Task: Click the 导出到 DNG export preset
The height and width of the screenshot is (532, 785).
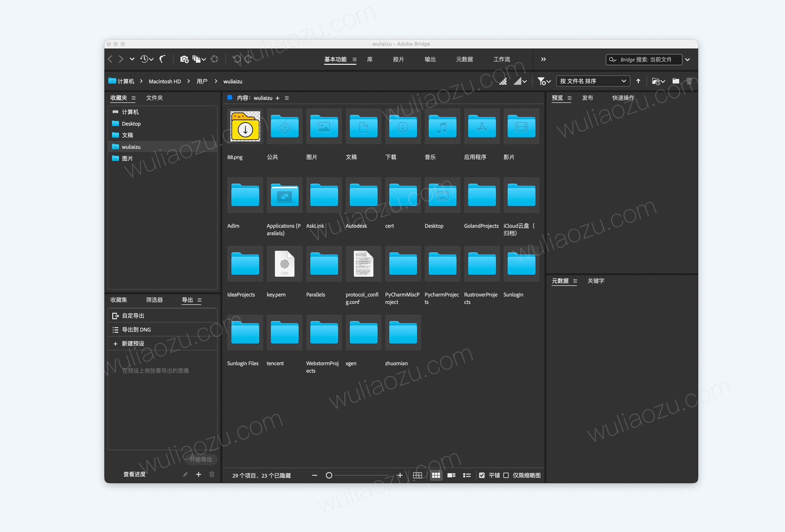Action: tap(136, 329)
